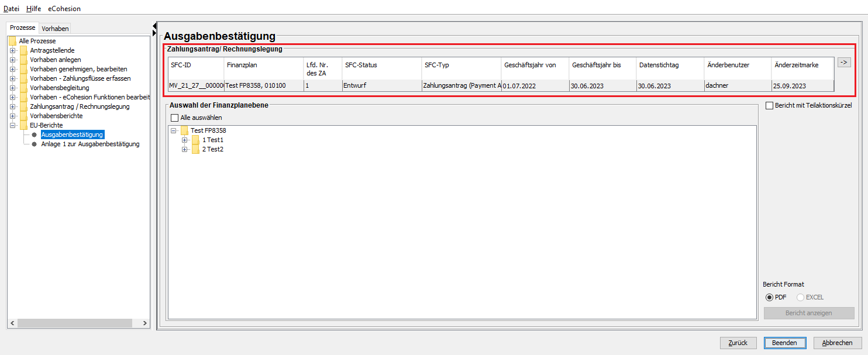Image resolution: width=868 pixels, height=355 pixels.
Task: Click the Test FP8358, 010100 cell
Action: (x=264, y=85)
